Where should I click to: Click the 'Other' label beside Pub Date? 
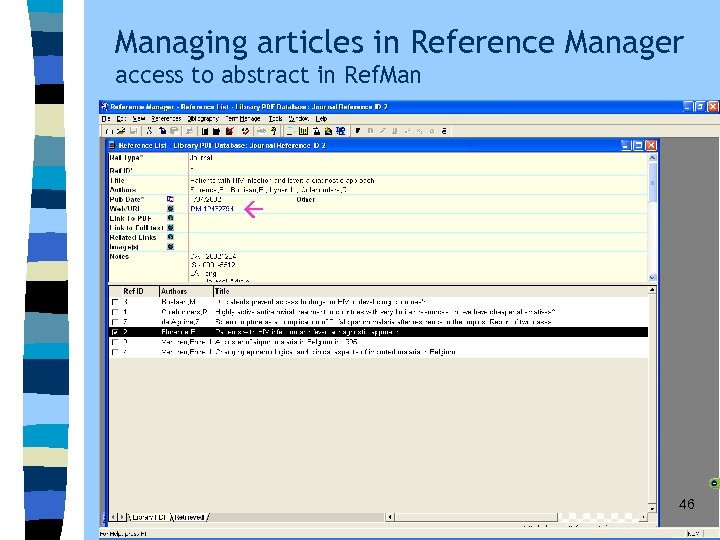pos(306,199)
